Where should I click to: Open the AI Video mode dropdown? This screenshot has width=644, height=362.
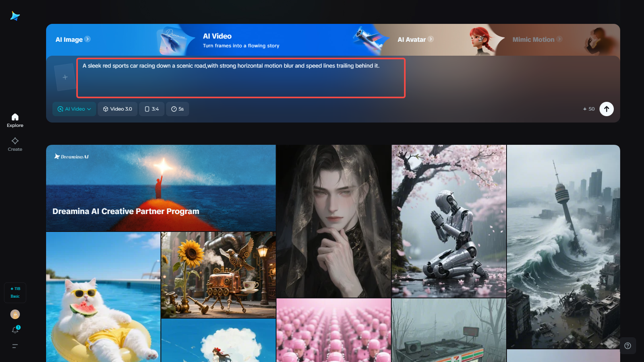click(74, 109)
